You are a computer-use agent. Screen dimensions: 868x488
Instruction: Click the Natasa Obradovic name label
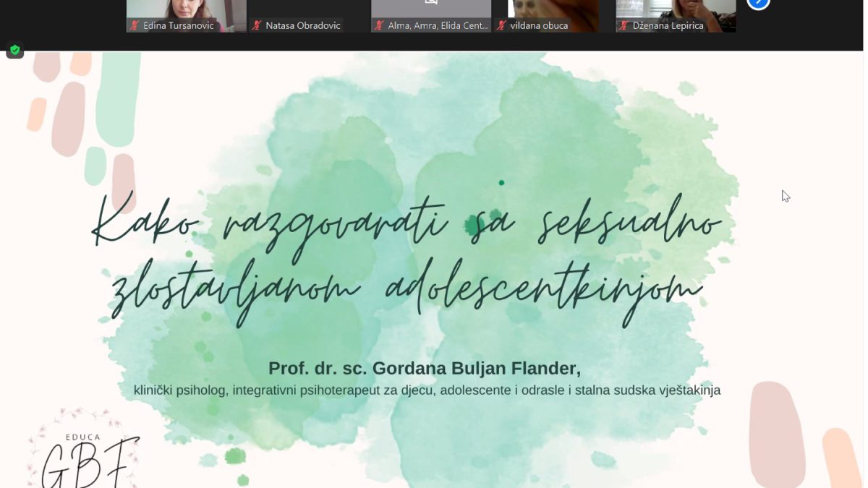tap(302, 26)
